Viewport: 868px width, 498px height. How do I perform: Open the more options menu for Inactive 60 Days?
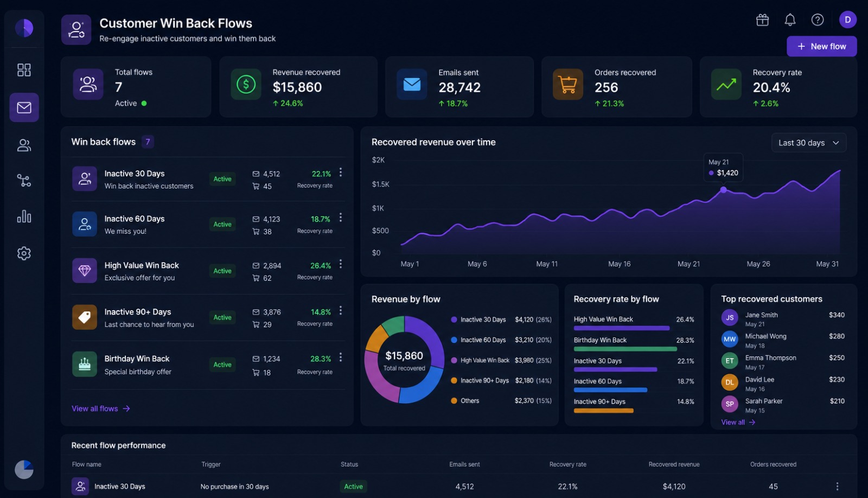tap(341, 218)
